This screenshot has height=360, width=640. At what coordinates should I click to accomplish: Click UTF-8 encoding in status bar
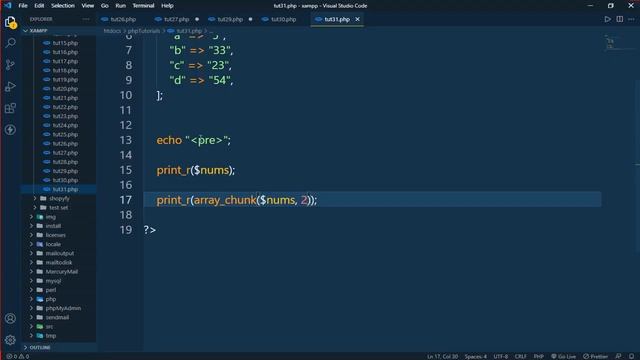(x=501, y=356)
